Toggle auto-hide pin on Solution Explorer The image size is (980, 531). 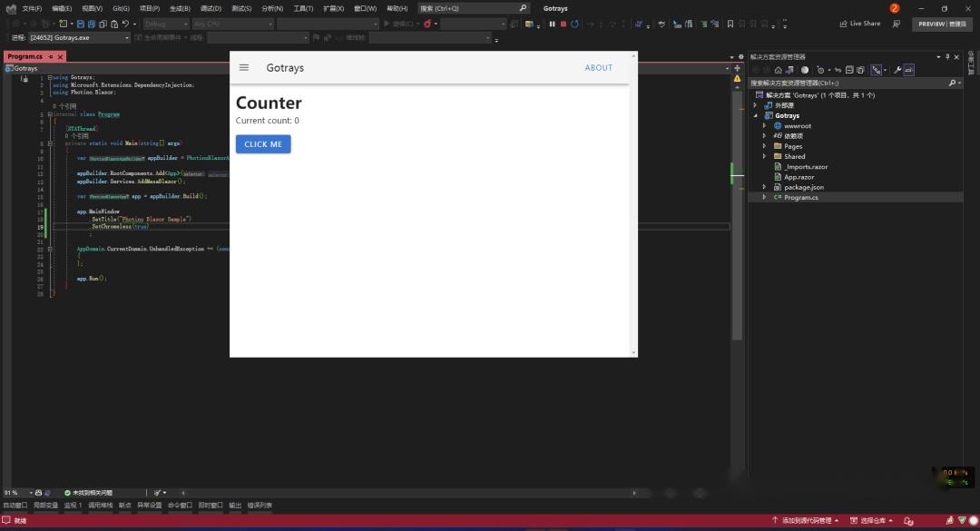pyautogui.click(x=947, y=56)
